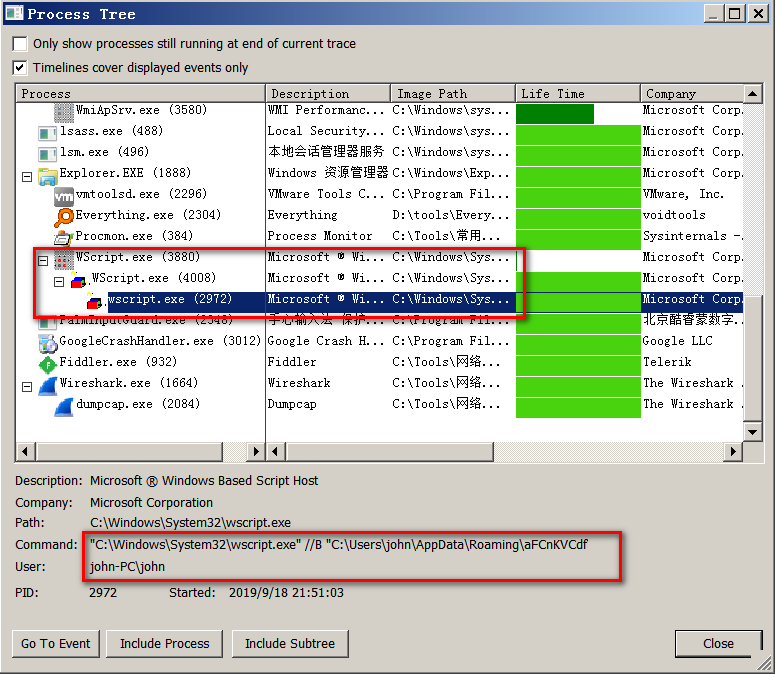Viewport: 776px width, 674px height.
Task: Click process pane left scroll arrow
Action: point(25,451)
